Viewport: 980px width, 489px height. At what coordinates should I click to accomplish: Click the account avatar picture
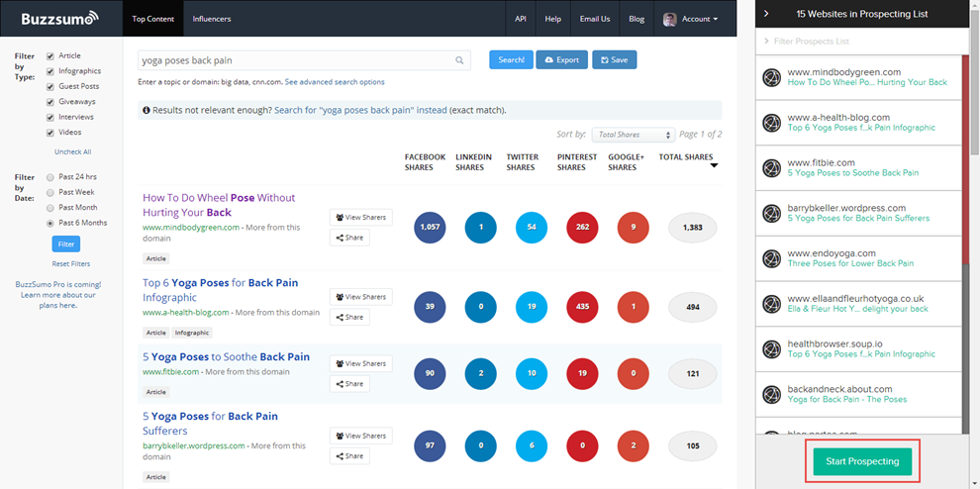[x=669, y=19]
